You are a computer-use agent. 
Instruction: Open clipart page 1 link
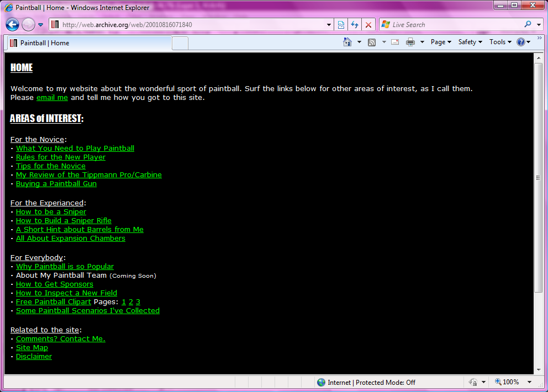(x=124, y=302)
